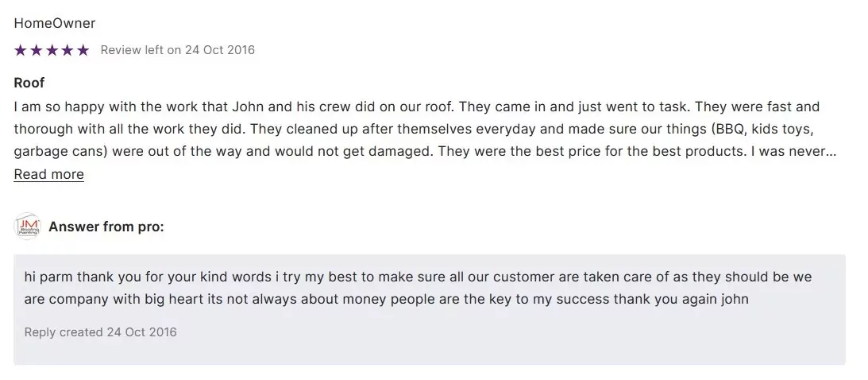Click the review date 24 Oct 2016
868x380 pixels.
point(220,50)
